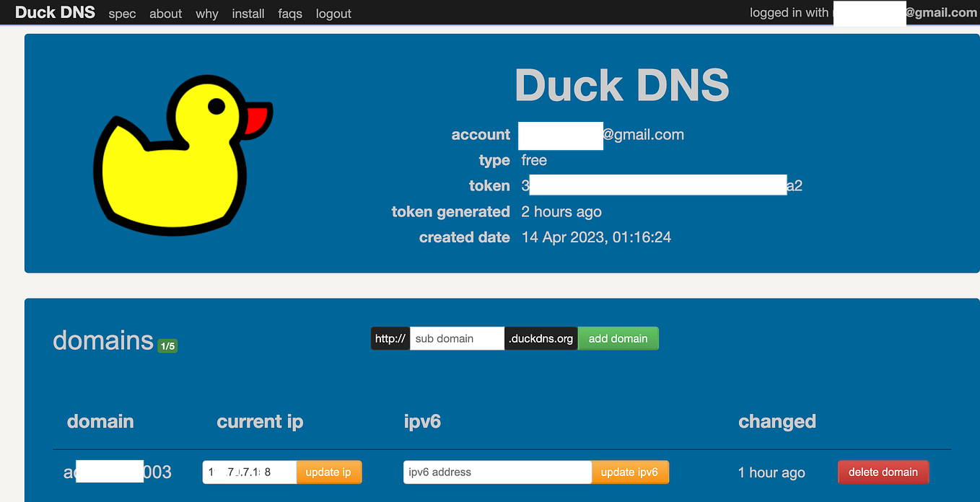Click the created date '14 Apr 2023, 01:16:24'
Image resolution: width=980 pixels, height=502 pixels.
coord(596,237)
